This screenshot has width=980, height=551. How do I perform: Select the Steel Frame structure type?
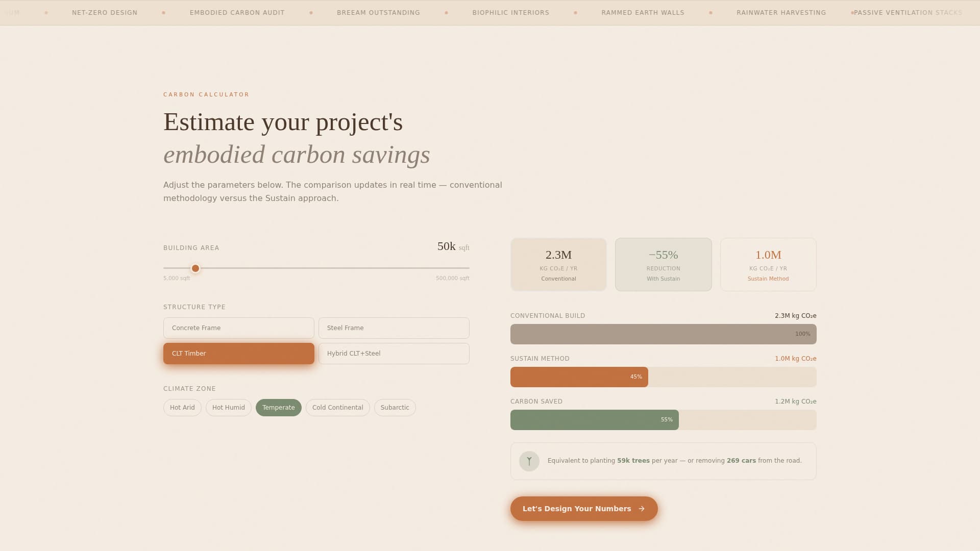(x=394, y=328)
